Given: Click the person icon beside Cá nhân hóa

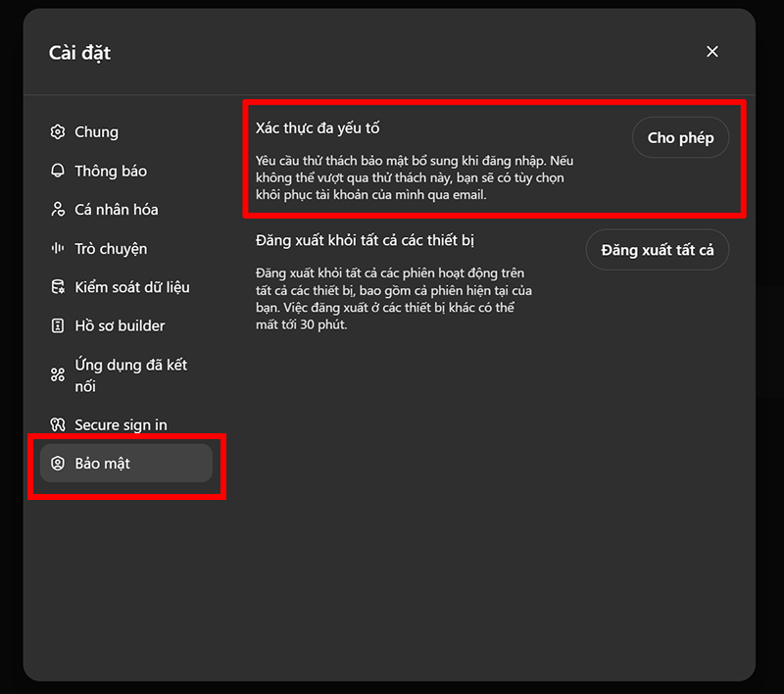Looking at the screenshot, I should (58, 210).
